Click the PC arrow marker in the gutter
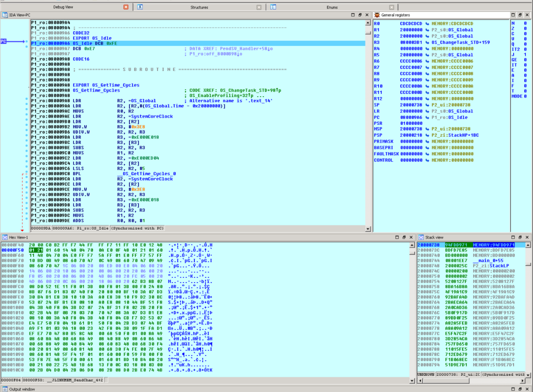Screen dimensions: 533x392 12,41
